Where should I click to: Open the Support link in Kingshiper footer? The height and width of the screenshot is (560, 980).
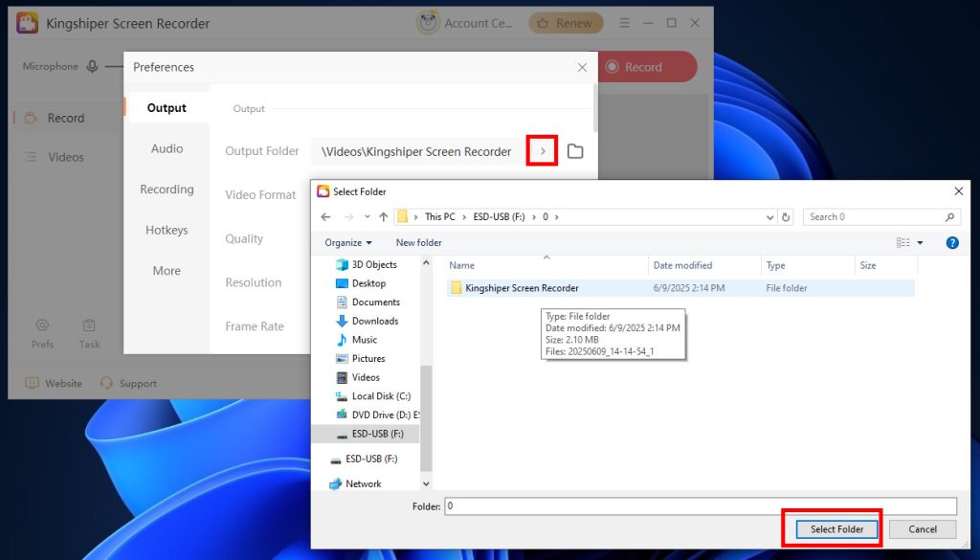[129, 383]
